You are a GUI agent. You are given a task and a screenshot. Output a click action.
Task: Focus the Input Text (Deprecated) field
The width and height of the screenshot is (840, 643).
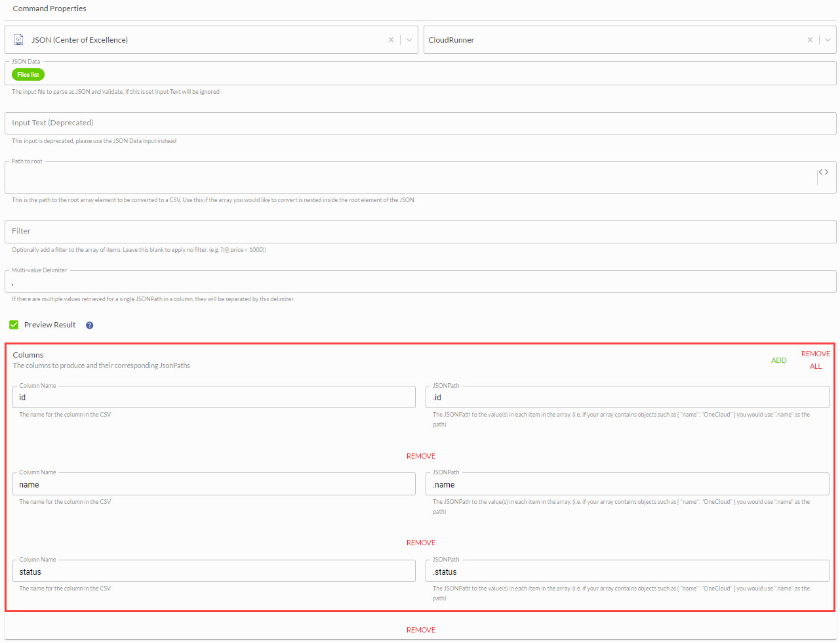[420, 123]
